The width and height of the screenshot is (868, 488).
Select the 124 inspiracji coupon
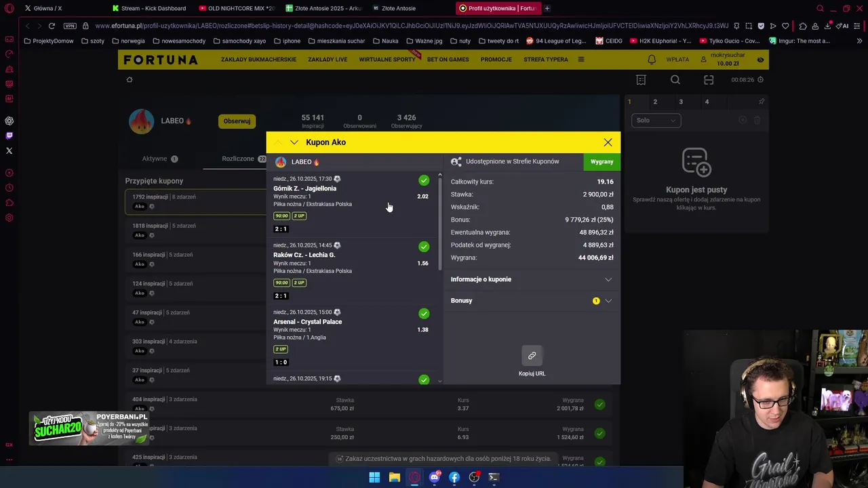tap(195, 288)
